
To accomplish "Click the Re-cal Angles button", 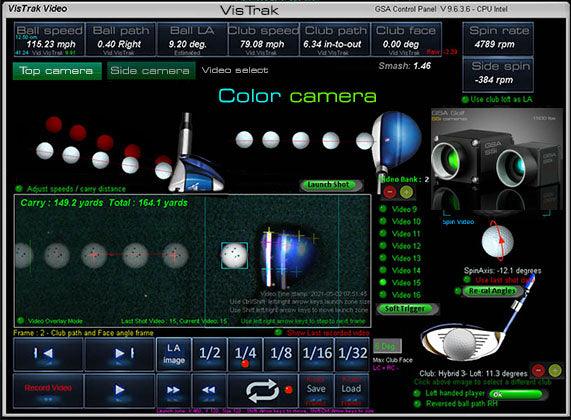I will pyautogui.click(x=494, y=291).
